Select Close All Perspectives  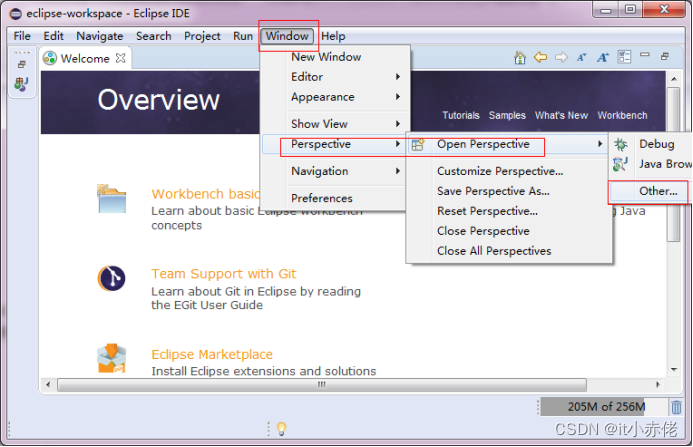coord(494,251)
